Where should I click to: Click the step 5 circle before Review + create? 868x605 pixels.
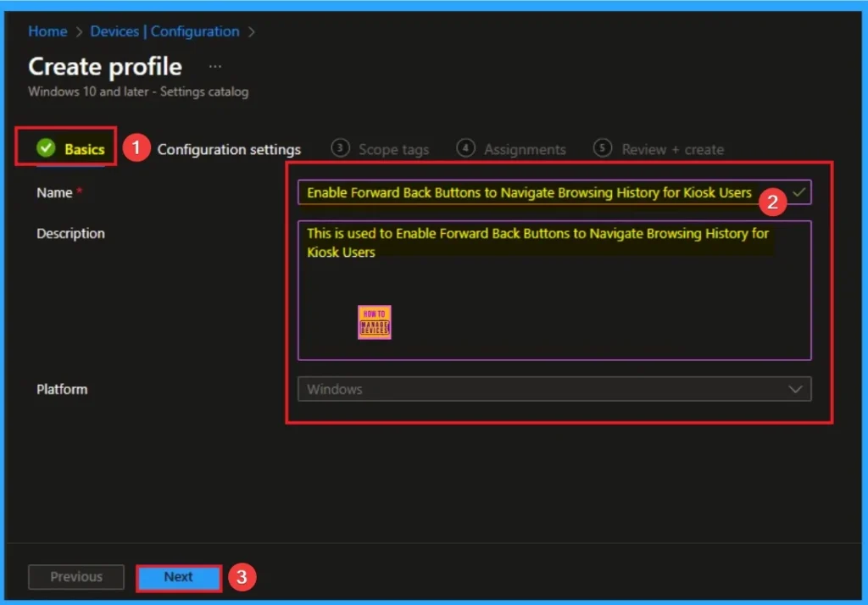coord(603,148)
